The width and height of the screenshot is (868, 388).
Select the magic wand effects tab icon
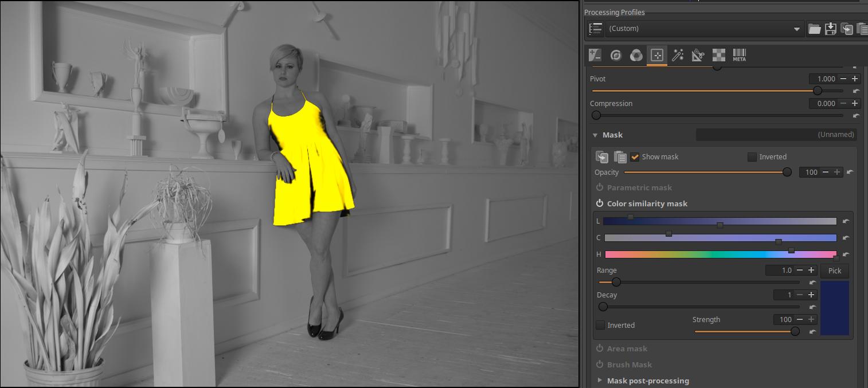point(678,56)
